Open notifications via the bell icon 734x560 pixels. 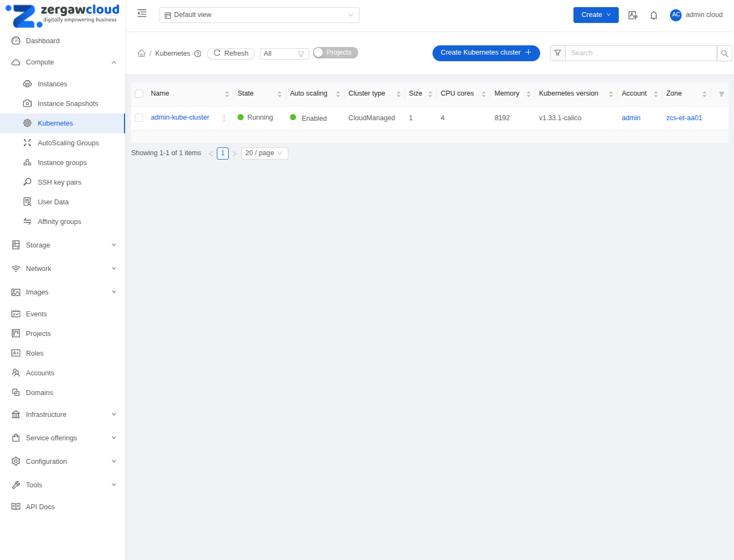[x=654, y=15]
